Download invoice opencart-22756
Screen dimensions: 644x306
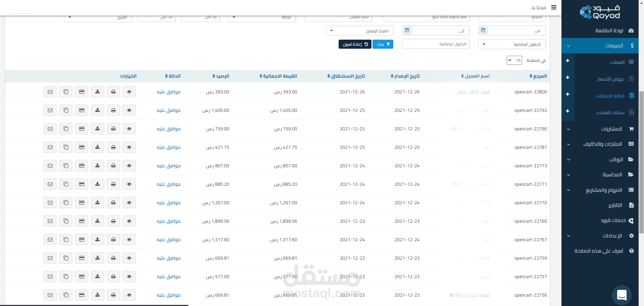click(97, 295)
